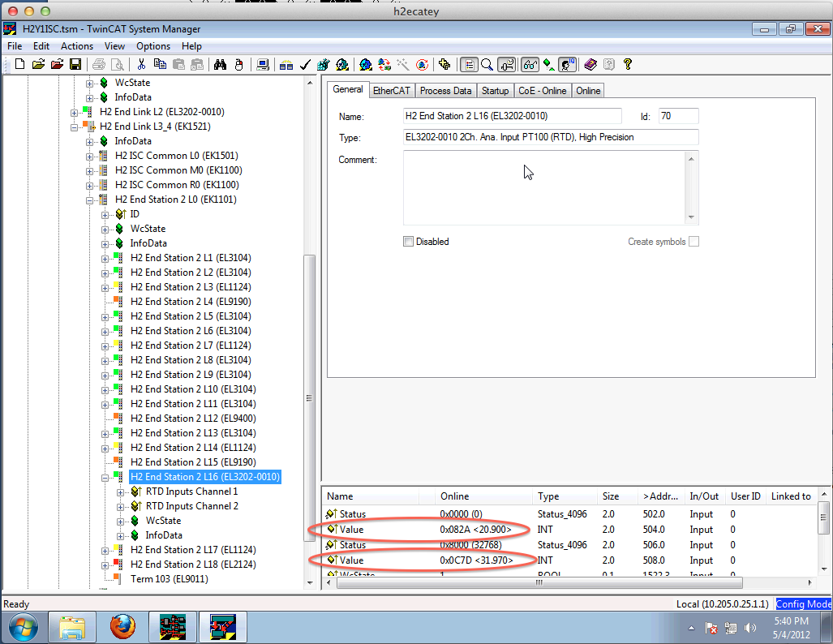Image resolution: width=833 pixels, height=644 pixels.
Task: Click the Save floppy disk icon
Action: point(75,64)
